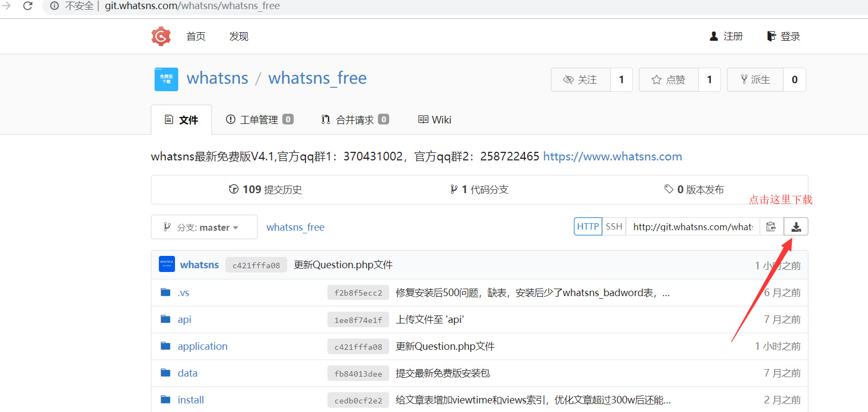868x412 pixels.
Task: Switch clone protocol to SSH
Action: (x=614, y=227)
